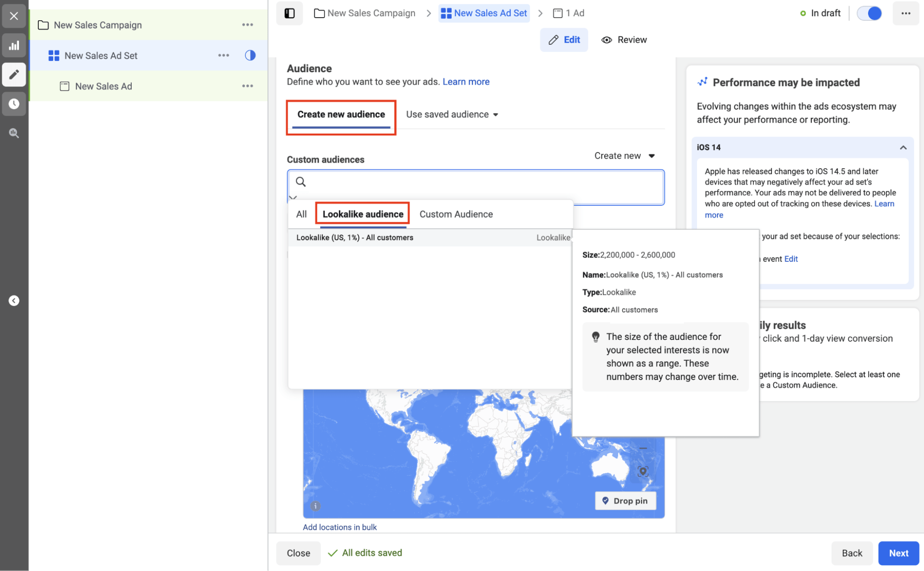Click the magnifier inspect icon in sidebar
This screenshot has height=571, width=924.
[x=14, y=133]
